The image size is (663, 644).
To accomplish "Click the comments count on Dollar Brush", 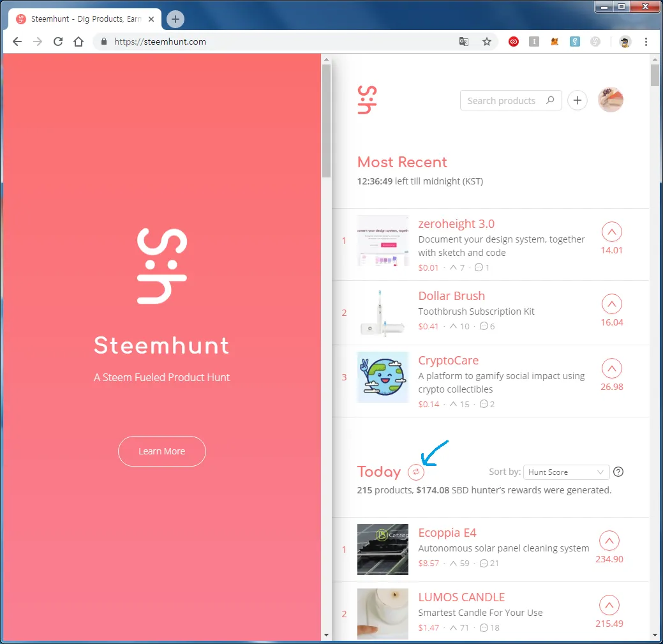I will click(x=487, y=326).
